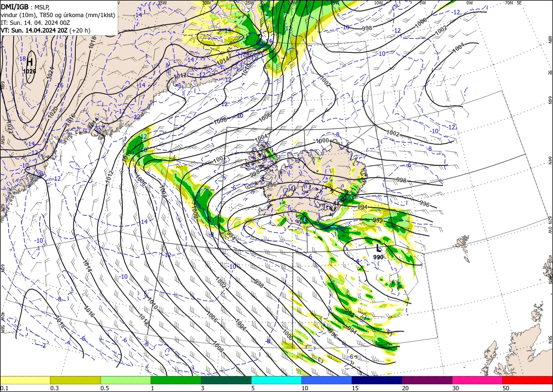Pick the green 1 mm legend swatch
553x392 pixels.
pos(176,380)
